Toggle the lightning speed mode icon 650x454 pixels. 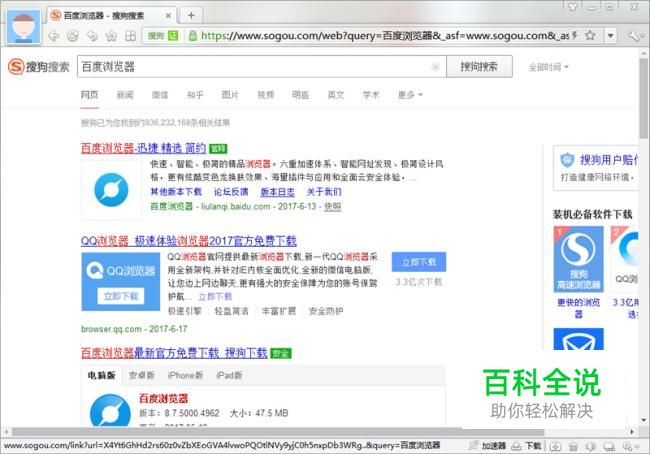pos(575,36)
